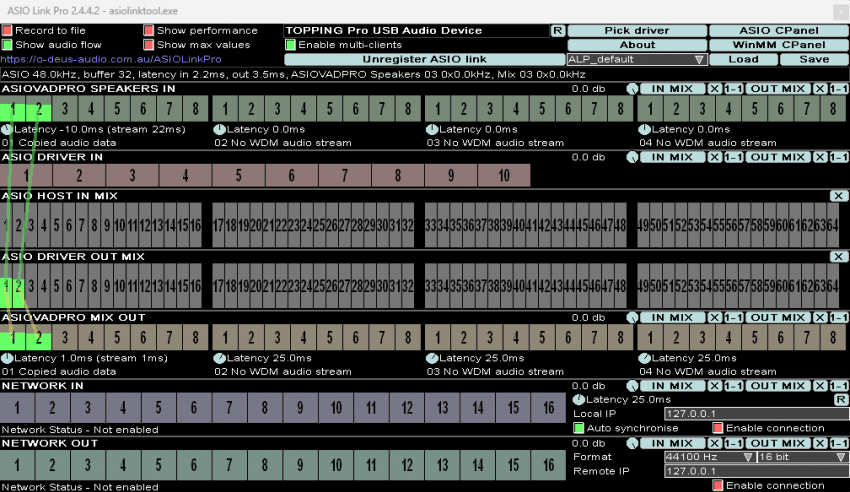Click the Local IP address field
This screenshot has width=850, height=492.
(x=740, y=413)
